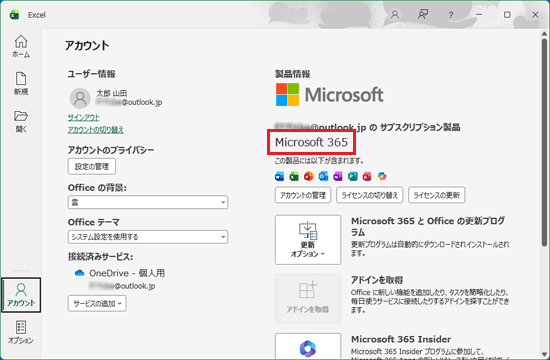This screenshot has width=550, height=360.
Task: Open the account profile icon in title bar
Action: coord(395,15)
